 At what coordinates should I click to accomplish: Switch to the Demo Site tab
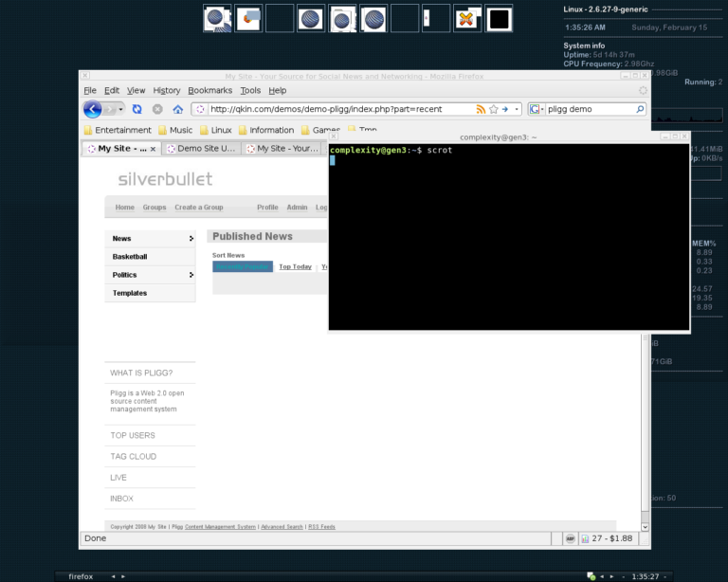pyautogui.click(x=200, y=149)
